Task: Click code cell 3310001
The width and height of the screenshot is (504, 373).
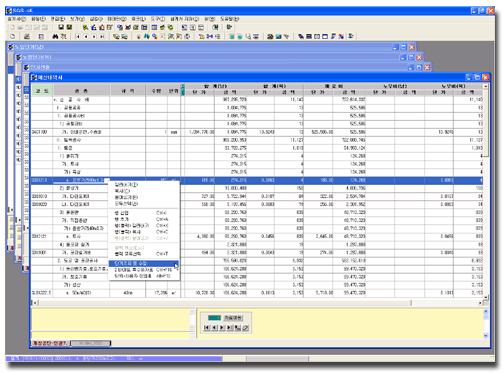Action: pyautogui.click(x=42, y=253)
